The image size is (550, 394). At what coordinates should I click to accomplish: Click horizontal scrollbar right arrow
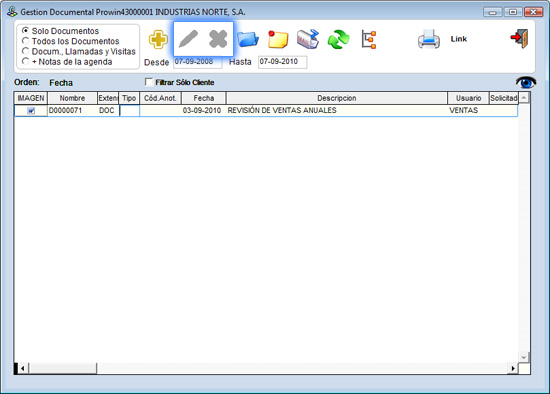[513, 368]
